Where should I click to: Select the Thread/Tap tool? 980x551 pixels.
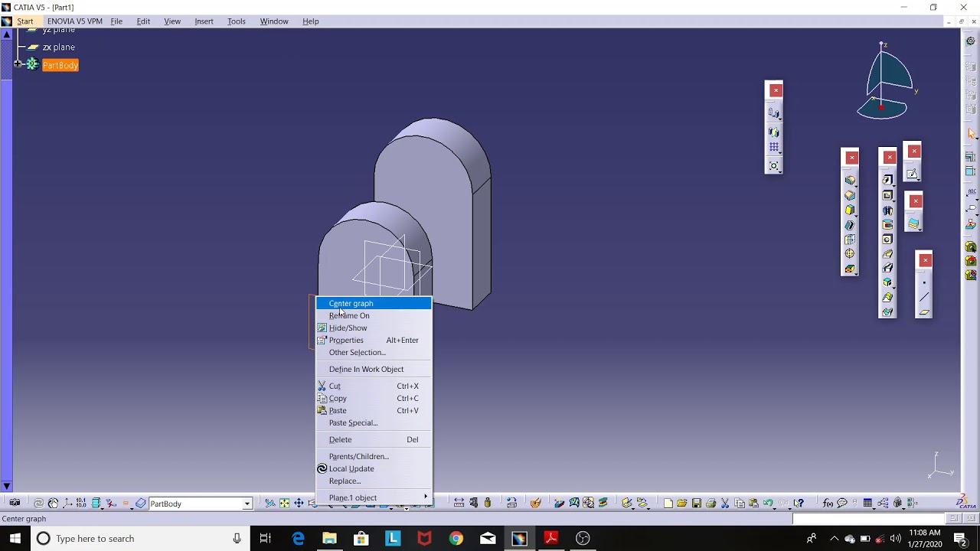(850, 253)
